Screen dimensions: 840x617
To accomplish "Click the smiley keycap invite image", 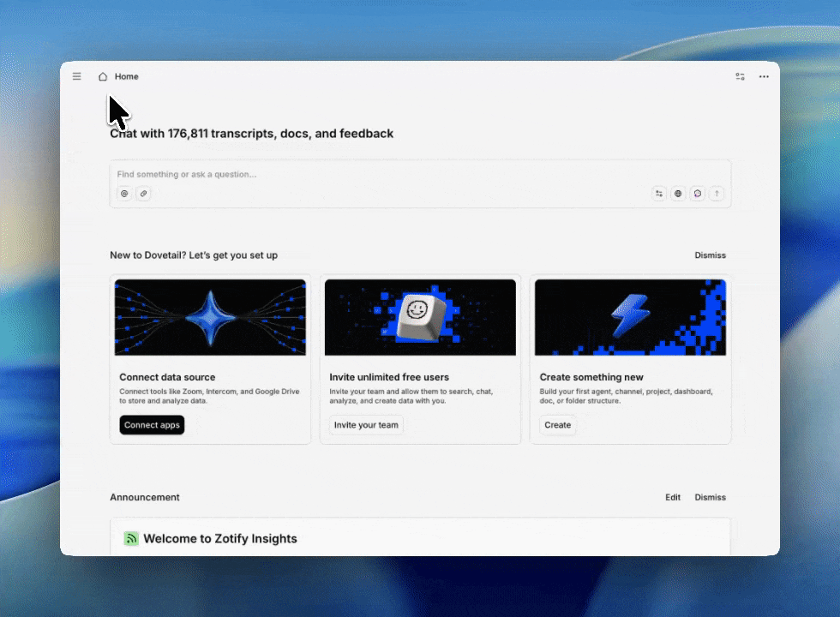I will [x=420, y=317].
